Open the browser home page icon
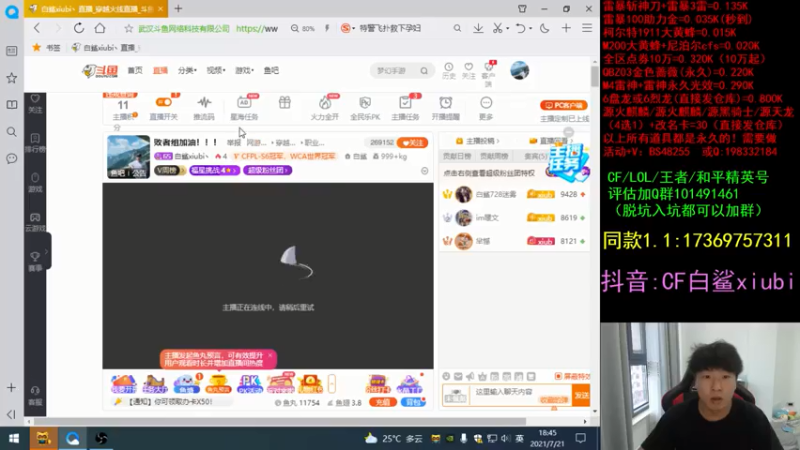Image resolution: width=800 pixels, height=450 pixels. click(x=100, y=28)
